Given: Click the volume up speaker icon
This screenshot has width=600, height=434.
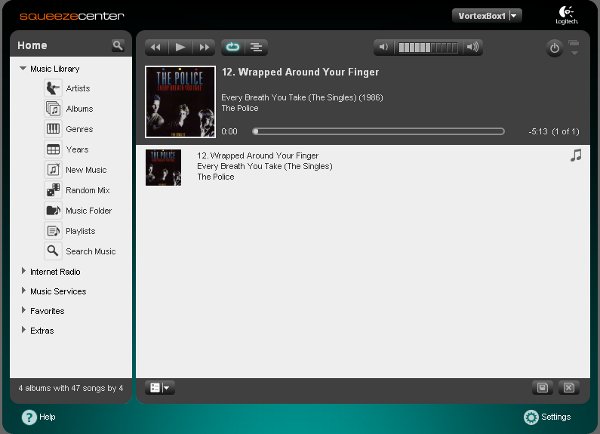Looking at the screenshot, I should (473, 47).
